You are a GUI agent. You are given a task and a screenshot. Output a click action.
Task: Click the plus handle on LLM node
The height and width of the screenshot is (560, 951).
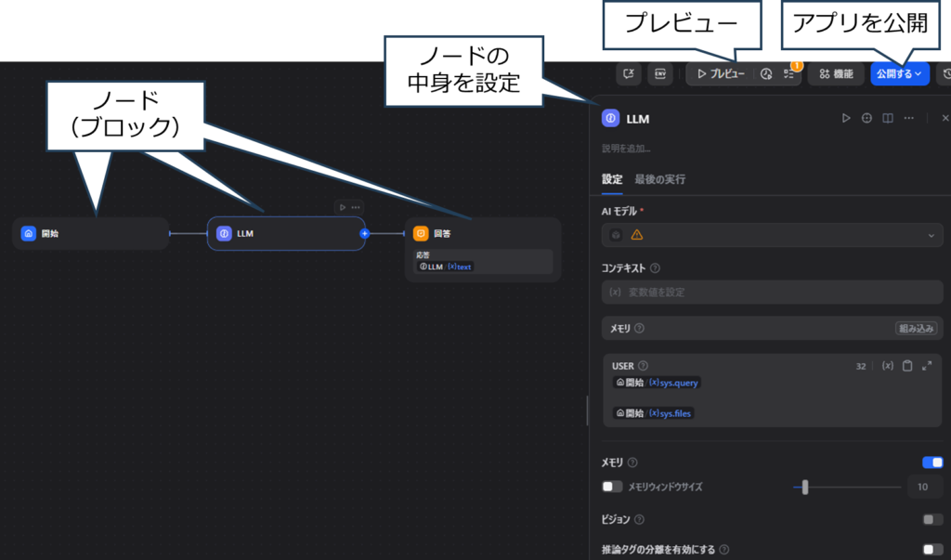click(x=364, y=234)
